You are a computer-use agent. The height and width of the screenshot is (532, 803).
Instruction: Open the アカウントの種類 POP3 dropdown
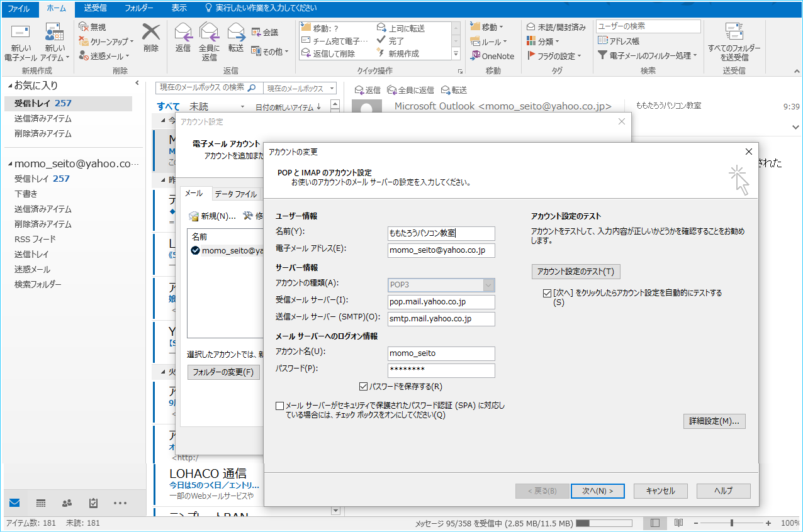pyautogui.click(x=488, y=285)
